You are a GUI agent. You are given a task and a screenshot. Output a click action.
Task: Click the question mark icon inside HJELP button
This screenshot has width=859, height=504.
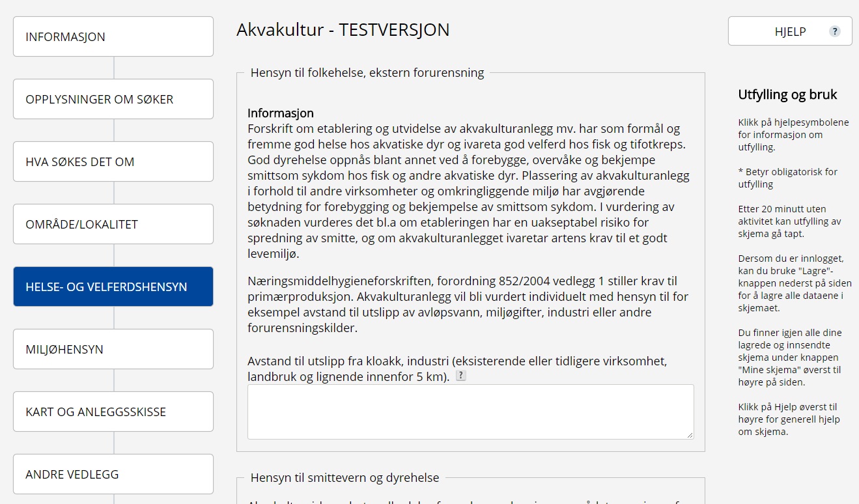[834, 31]
